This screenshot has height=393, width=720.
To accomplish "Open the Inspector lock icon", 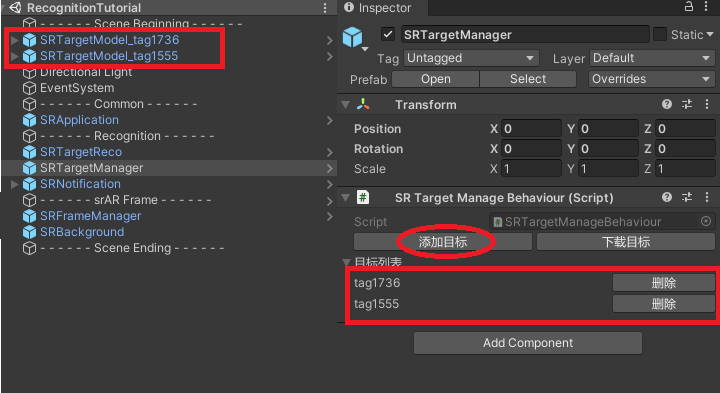I will click(689, 6).
